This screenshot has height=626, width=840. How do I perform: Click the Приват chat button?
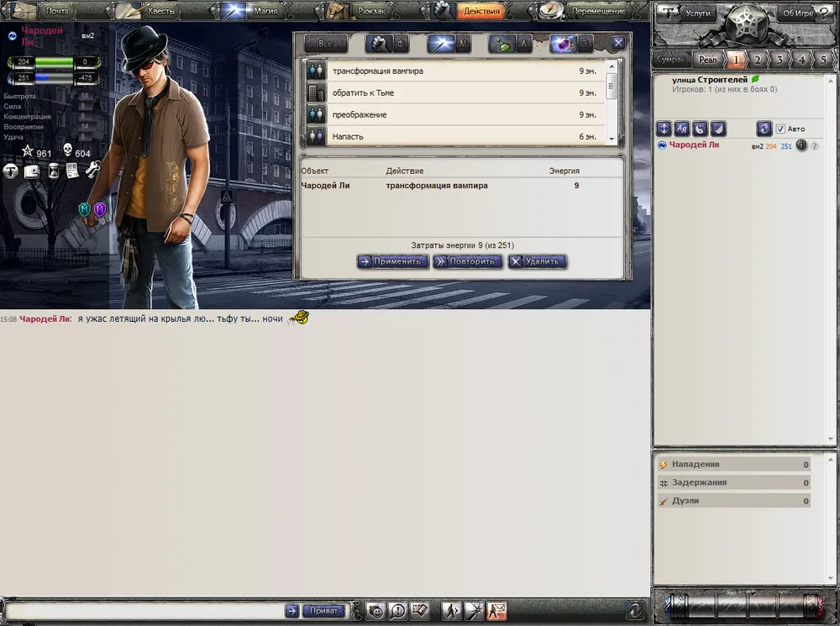click(324, 611)
